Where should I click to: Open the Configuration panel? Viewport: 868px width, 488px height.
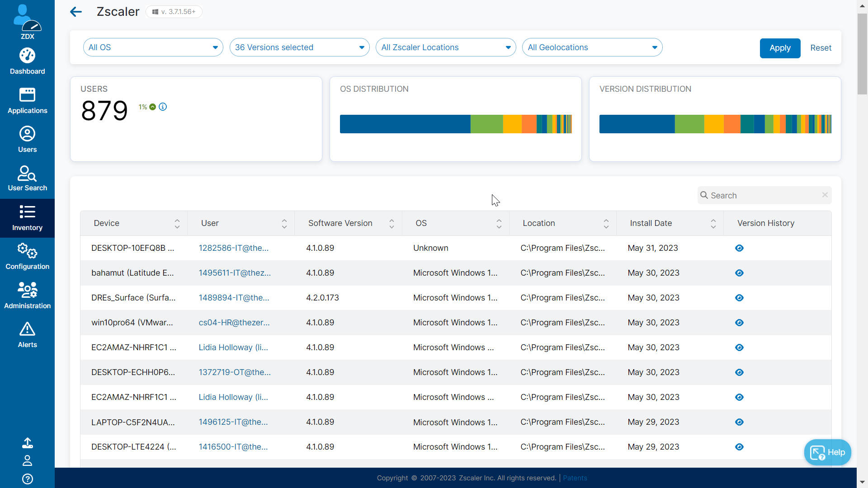click(x=27, y=256)
